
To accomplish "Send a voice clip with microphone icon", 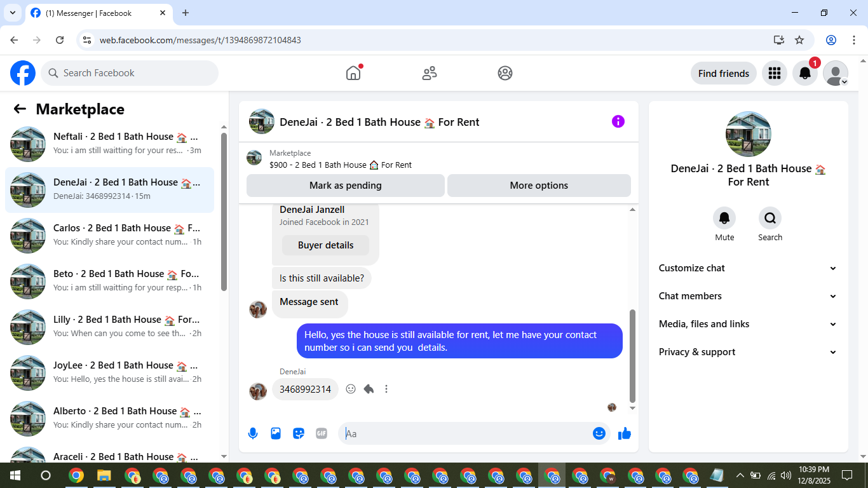I will [x=253, y=433].
